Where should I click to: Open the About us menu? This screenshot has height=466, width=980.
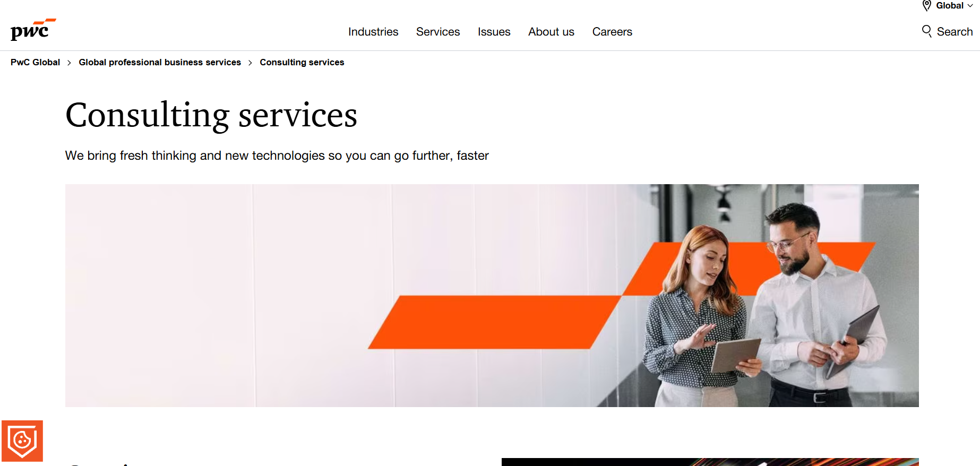[x=551, y=32]
